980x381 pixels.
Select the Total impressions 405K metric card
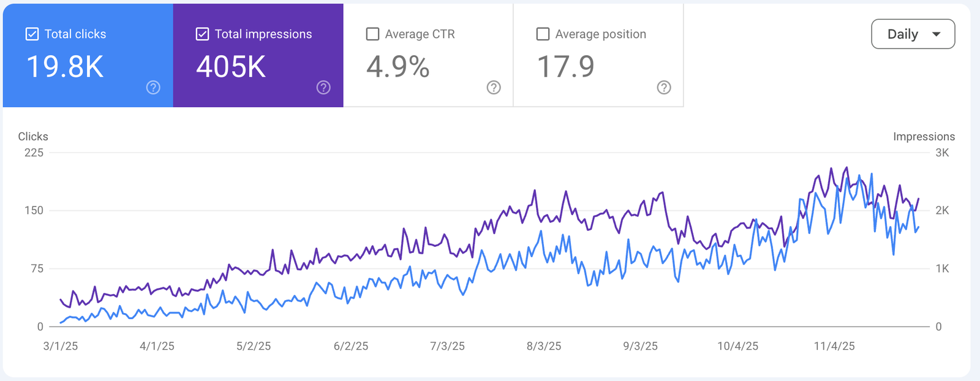tap(258, 56)
